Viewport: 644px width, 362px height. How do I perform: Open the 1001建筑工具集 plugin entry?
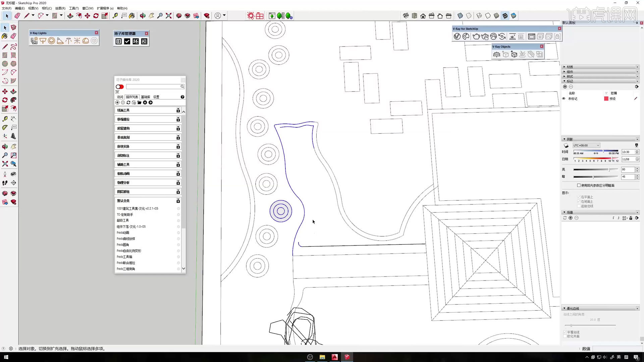click(138, 208)
